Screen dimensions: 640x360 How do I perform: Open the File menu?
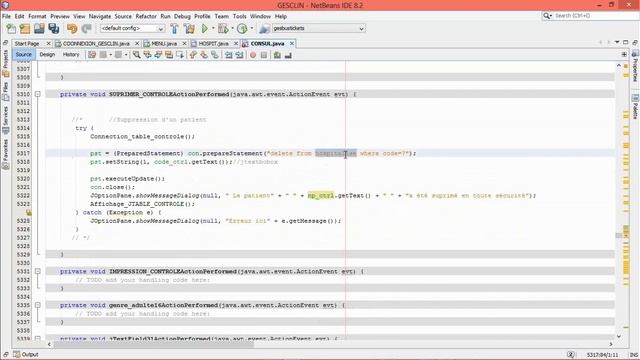tap(6, 16)
